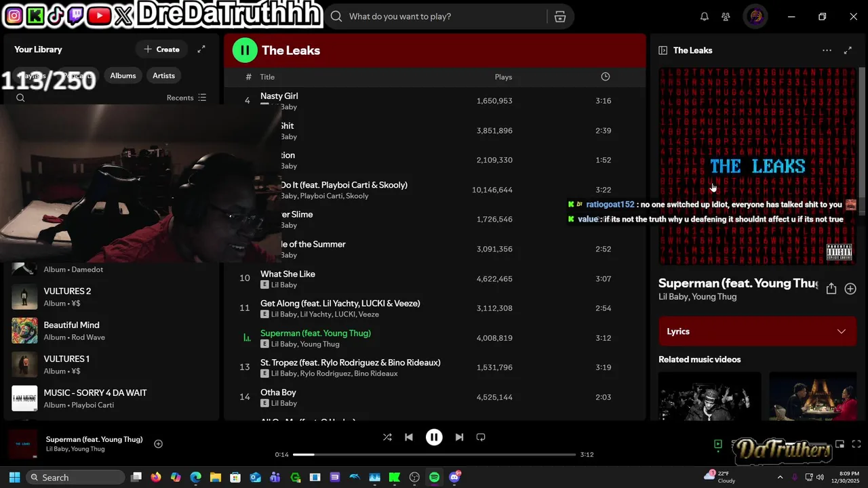Toggle repeat mode in the player bar

click(481, 437)
